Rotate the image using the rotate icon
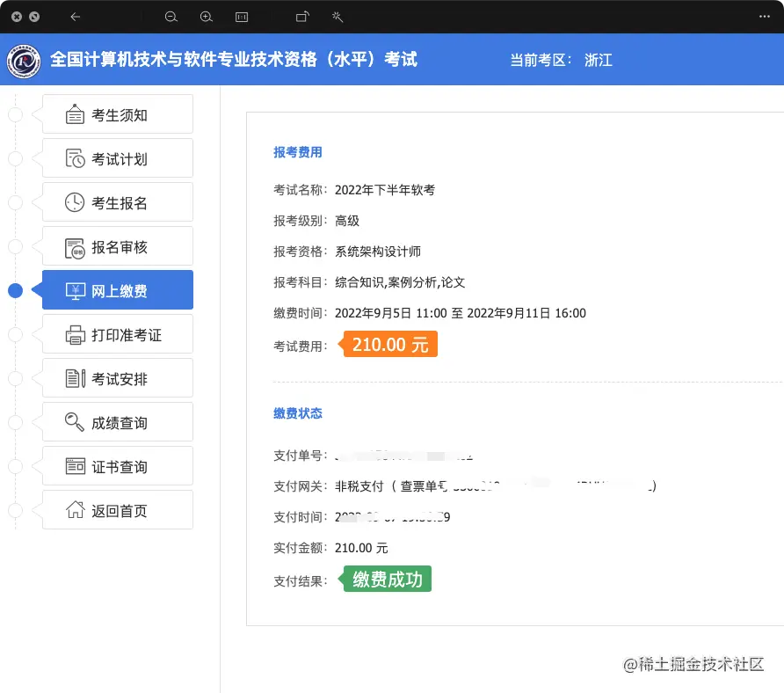This screenshot has width=784, height=693. click(x=302, y=17)
